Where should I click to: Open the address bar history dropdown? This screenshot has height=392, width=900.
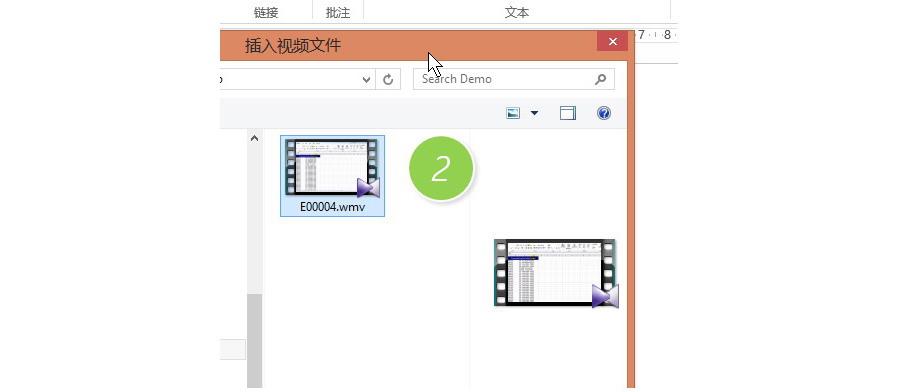[x=367, y=80]
